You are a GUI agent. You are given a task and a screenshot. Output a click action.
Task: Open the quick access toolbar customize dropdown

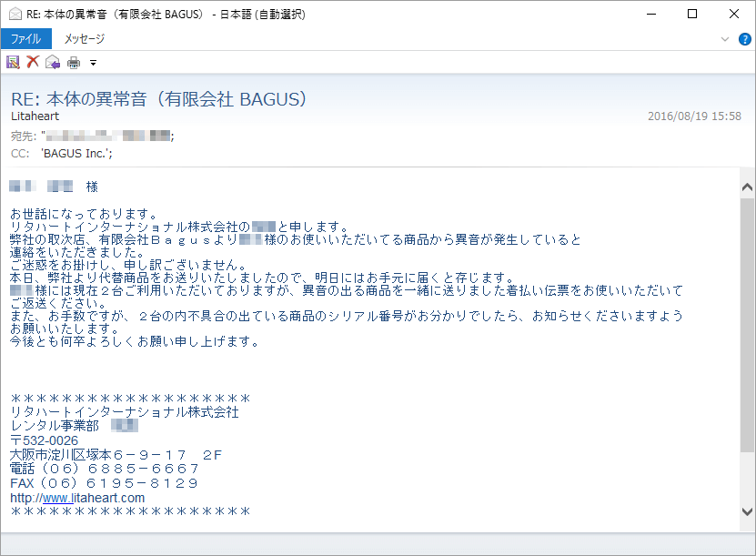(94, 63)
